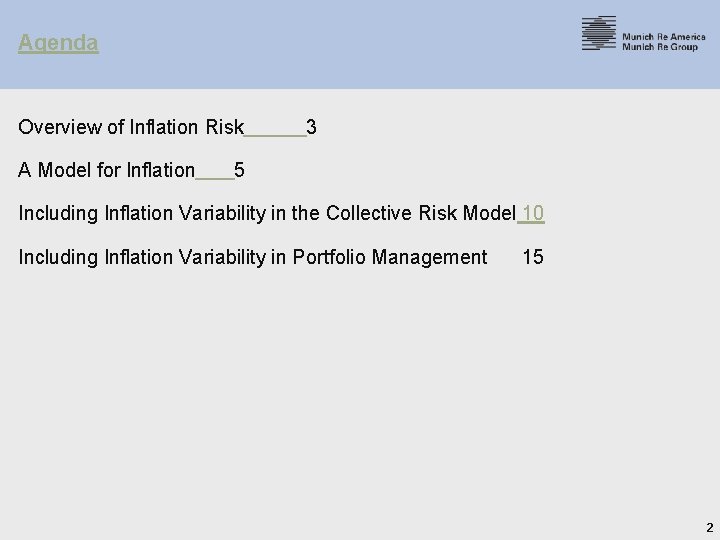Click slide number 2 in the corner
720x540 pixels.
click(709, 527)
